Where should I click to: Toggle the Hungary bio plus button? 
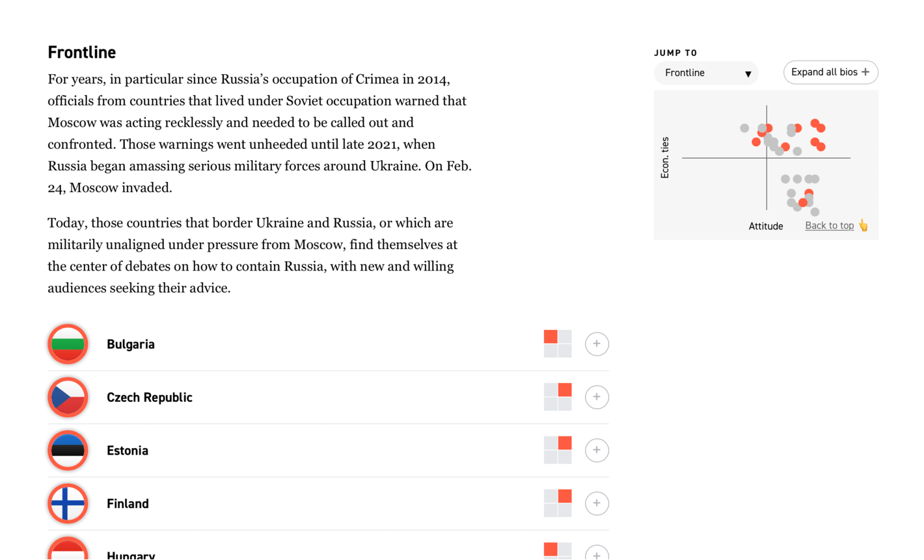click(597, 552)
